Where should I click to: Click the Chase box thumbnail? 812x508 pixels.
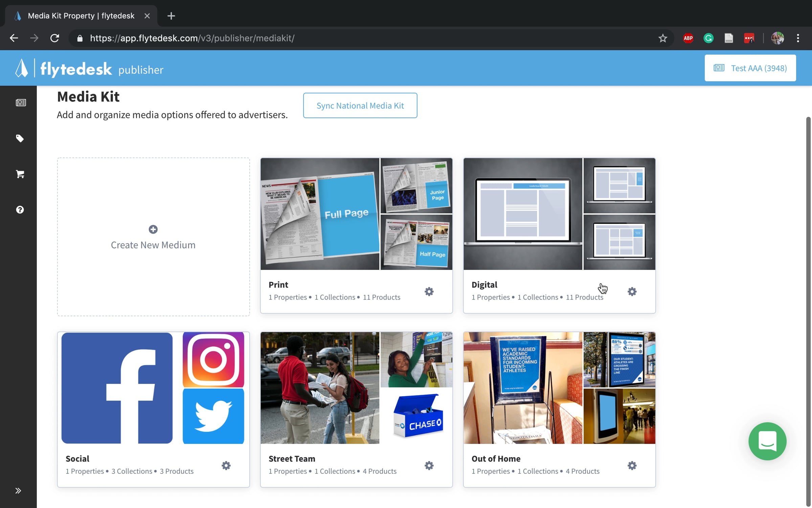coord(416,416)
